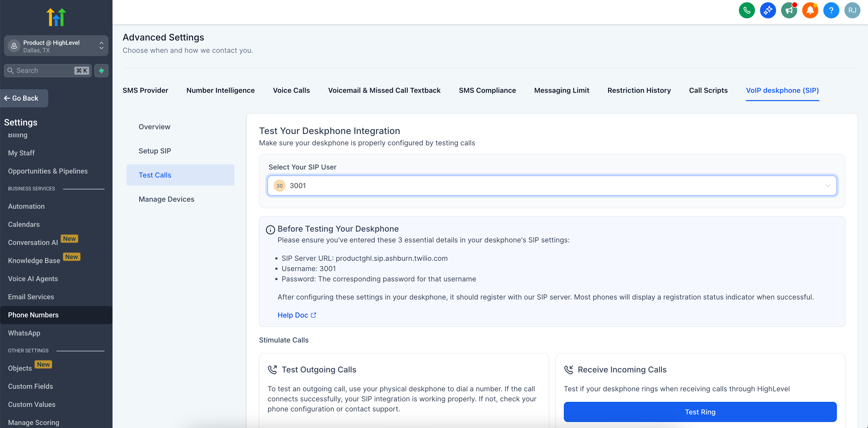Switch to the Voice Calls tab
Viewport: 868px width, 428px height.
point(291,90)
